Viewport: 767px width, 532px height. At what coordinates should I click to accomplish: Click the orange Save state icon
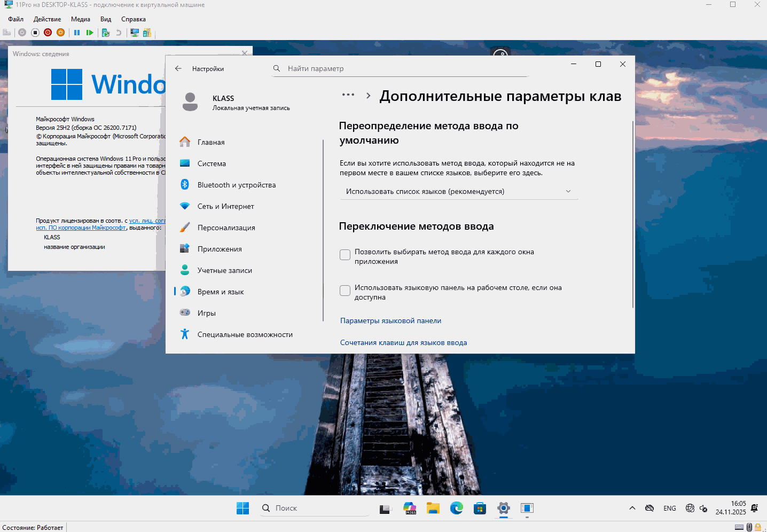coord(61,33)
